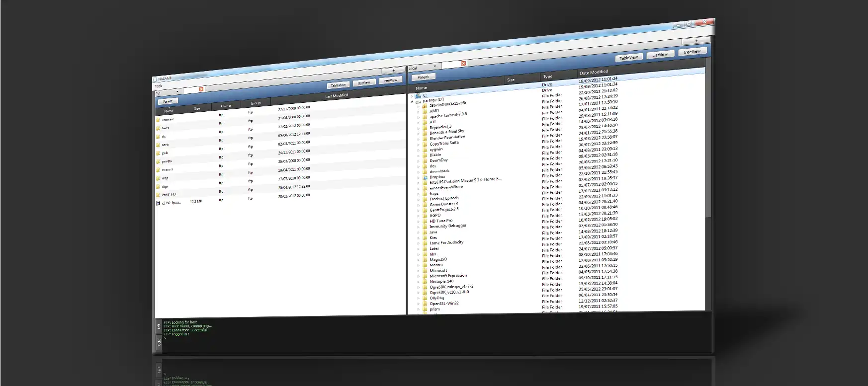The image size is (868, 386).
Task: Click Parent button in Local pane
Action: (x=424, y=77)
